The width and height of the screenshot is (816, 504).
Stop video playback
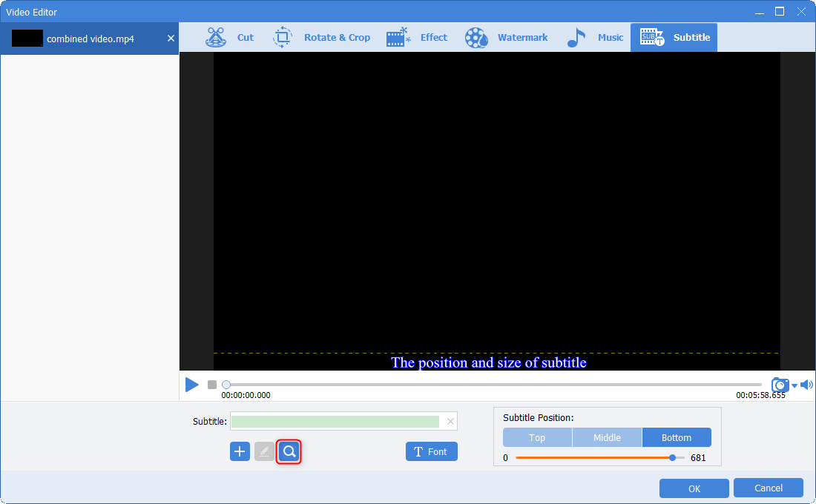click(212, 385)
